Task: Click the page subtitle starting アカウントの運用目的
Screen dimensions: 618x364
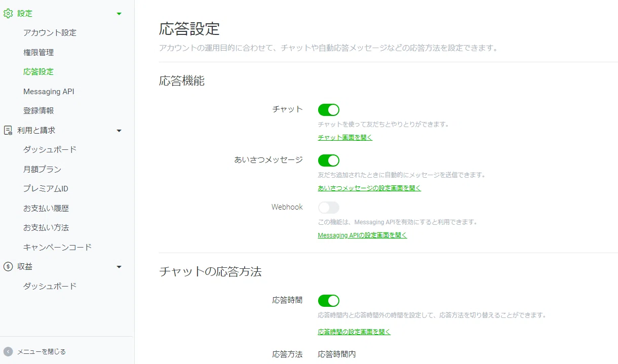Action: [328, 49]
